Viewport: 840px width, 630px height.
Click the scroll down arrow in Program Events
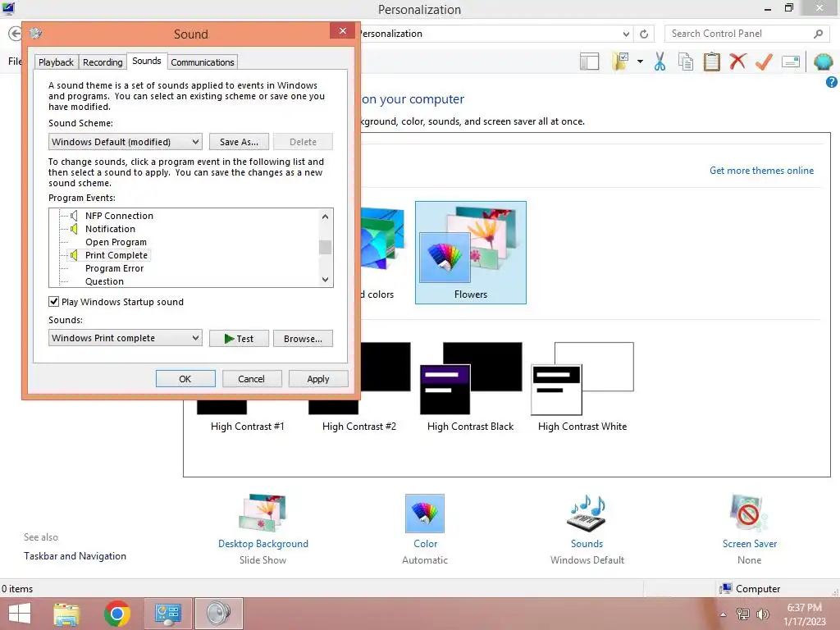click(x=325, y=280)
